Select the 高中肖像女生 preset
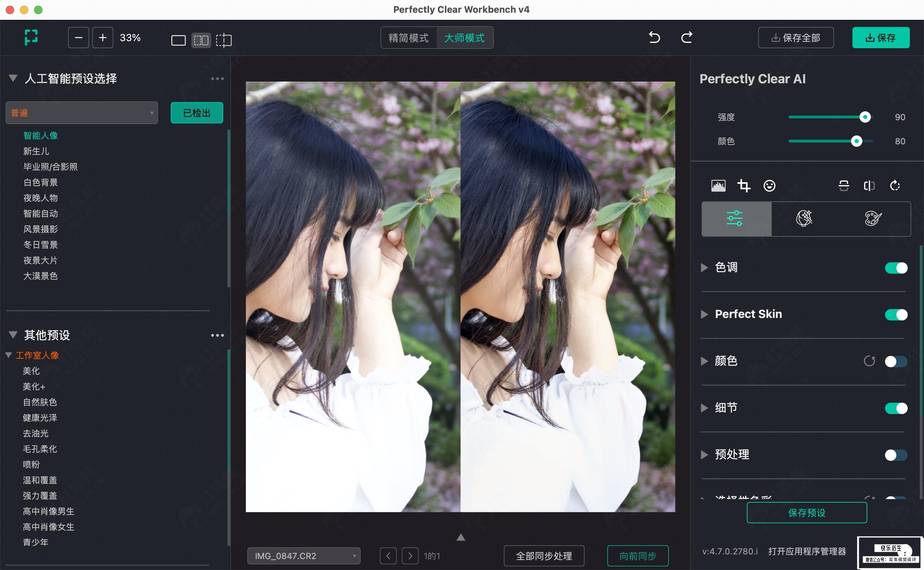This screenshot has height=570, width=924. tap(49, 527)
